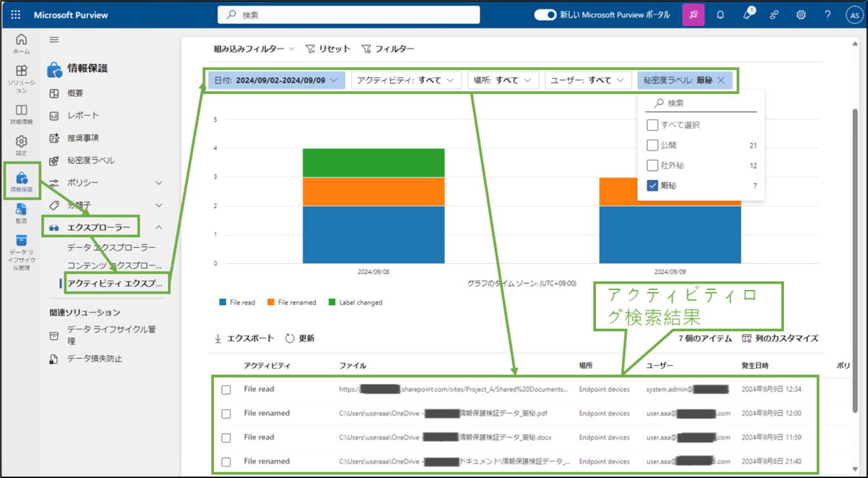The image size is (868, 478).
Task: Select 情報保護 in left rail
Action: tap(22, 183)
